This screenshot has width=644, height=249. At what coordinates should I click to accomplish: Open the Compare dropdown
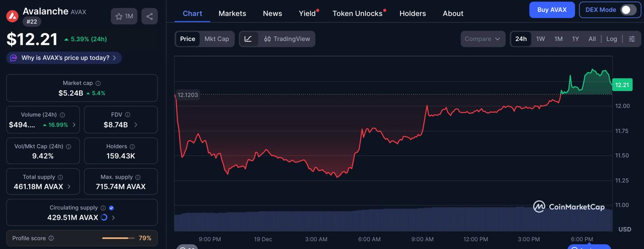pyautogui.click(x=482, y=39)
